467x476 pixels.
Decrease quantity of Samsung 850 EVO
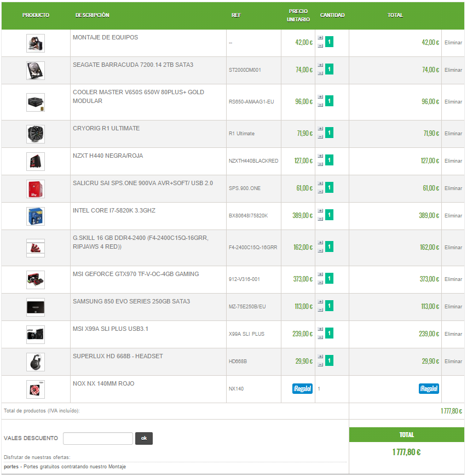tap(320, 310)
